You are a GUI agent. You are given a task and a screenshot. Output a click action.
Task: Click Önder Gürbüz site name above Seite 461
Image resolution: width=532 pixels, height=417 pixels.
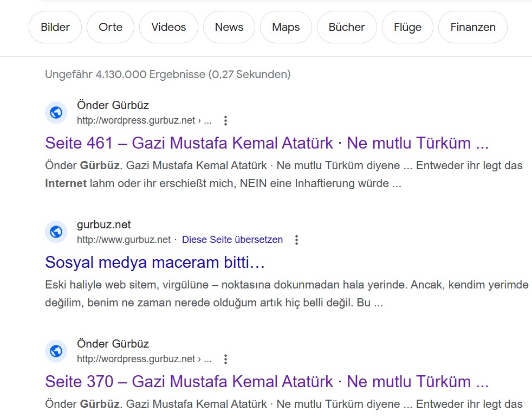coord(113,105)
